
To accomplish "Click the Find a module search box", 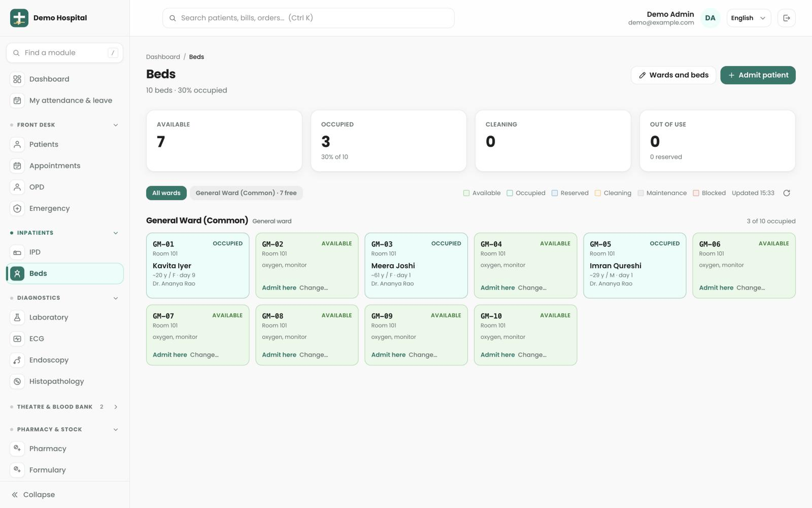I will tap(65, 52).
